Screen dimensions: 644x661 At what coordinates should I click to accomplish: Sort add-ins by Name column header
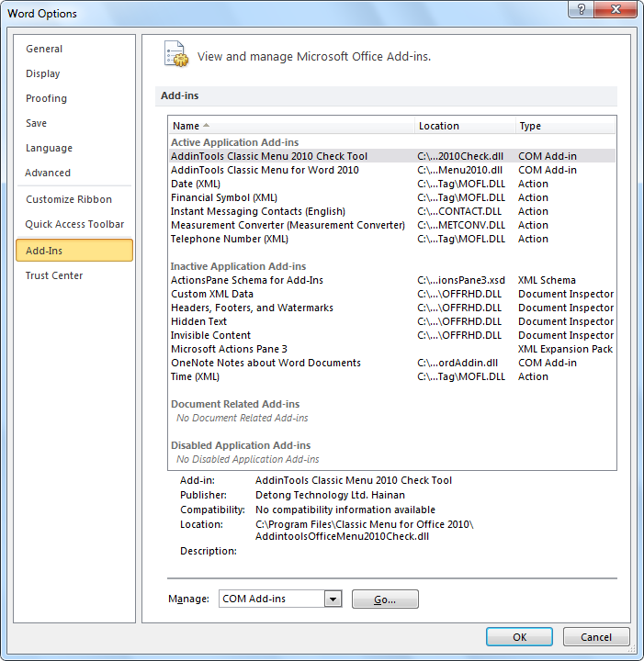[x=292, y=126]
